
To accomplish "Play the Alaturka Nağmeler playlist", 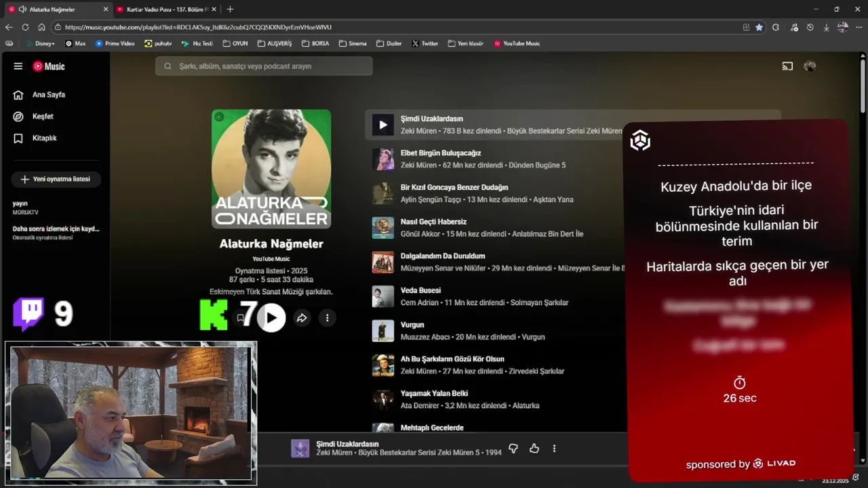I will pos(271,318).
